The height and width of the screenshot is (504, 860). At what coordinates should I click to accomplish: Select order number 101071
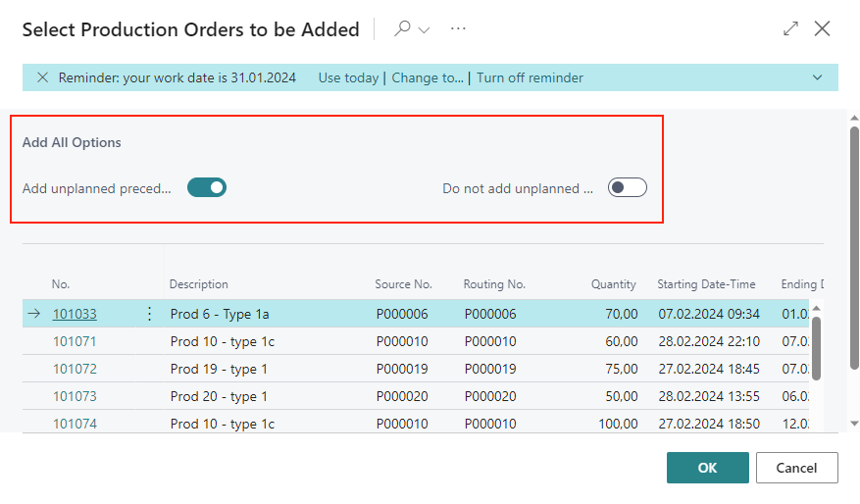pos(75,341)
